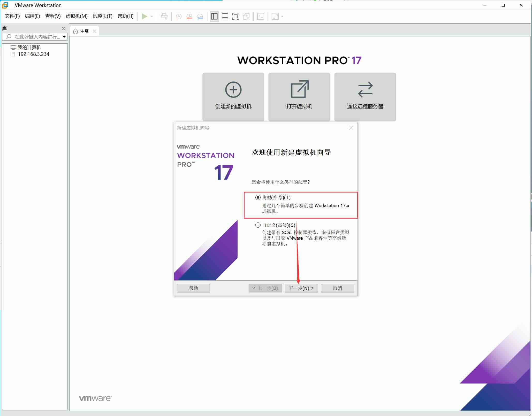Click the VMware Workstation title bar icon
This screenshot has height=416, width=532.
pyautogui.click(x=5, y=5)
